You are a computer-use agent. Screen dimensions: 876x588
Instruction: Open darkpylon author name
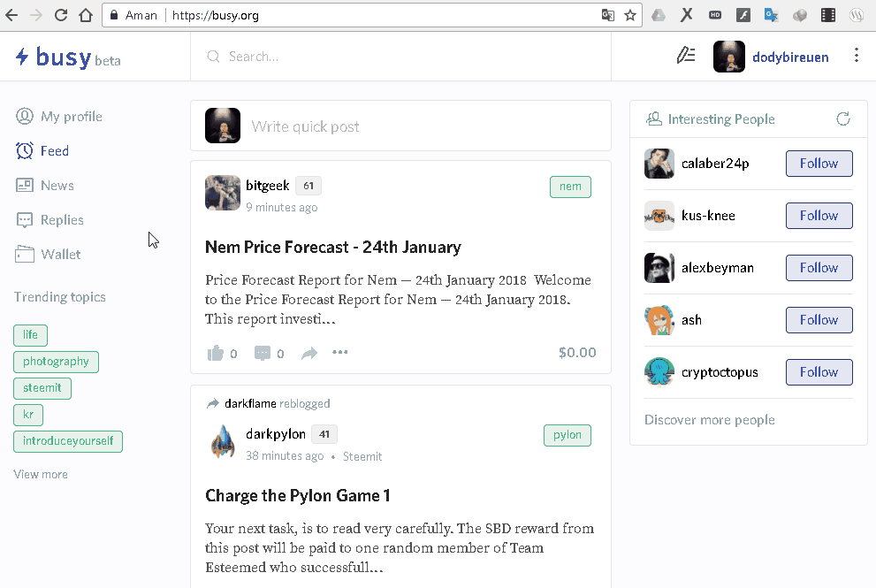point(276,434)
